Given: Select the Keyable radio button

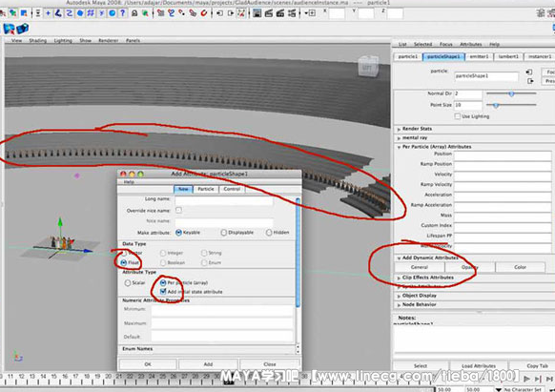Looking at the screenshot, I should coord(178,233).
